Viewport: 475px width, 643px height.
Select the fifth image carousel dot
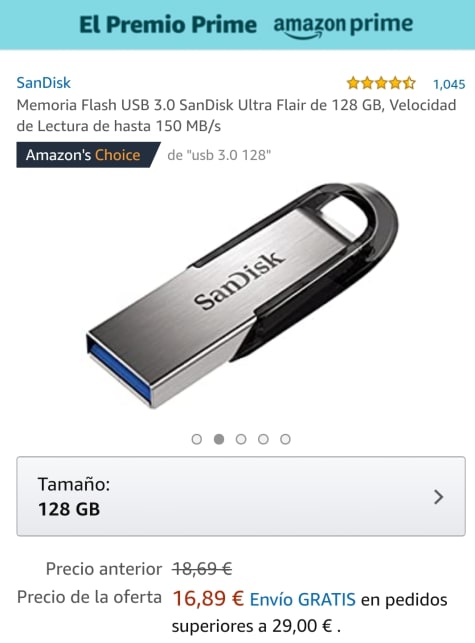pos(285,439)
